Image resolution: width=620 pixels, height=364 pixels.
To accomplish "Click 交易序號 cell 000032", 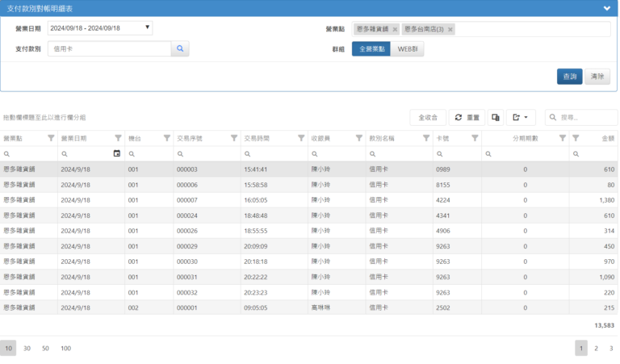I will [x=187, y=292].
